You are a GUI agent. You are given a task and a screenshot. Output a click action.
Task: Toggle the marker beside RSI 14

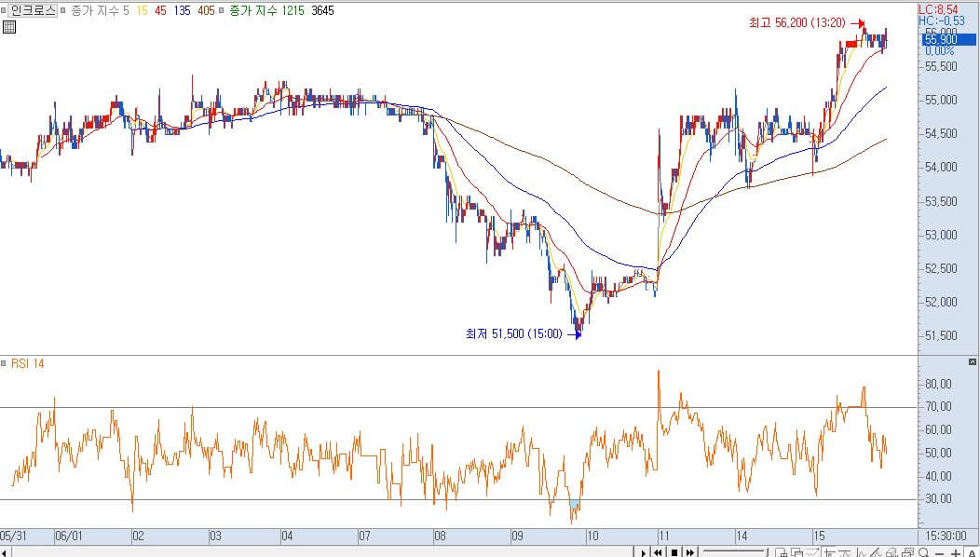[4, 364]
